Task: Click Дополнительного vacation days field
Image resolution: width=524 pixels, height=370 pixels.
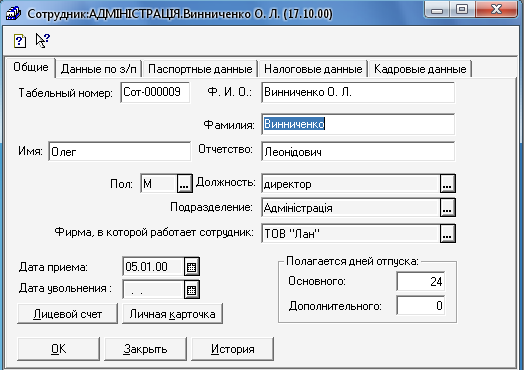Action: 420,305
